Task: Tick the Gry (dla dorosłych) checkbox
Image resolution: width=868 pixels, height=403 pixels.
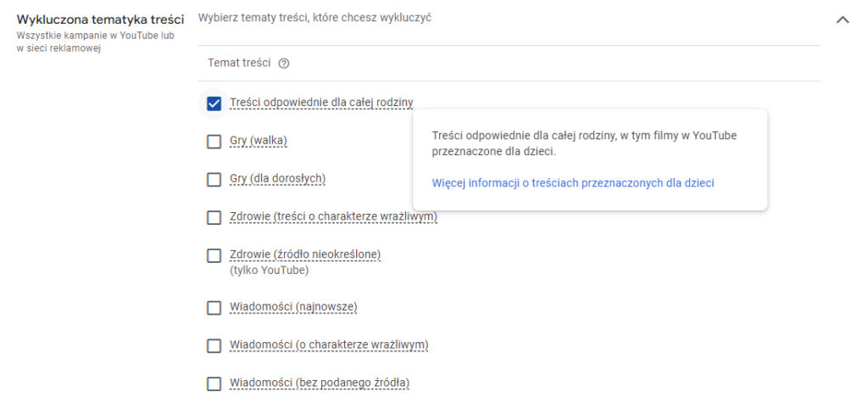Action: point(214,179)
